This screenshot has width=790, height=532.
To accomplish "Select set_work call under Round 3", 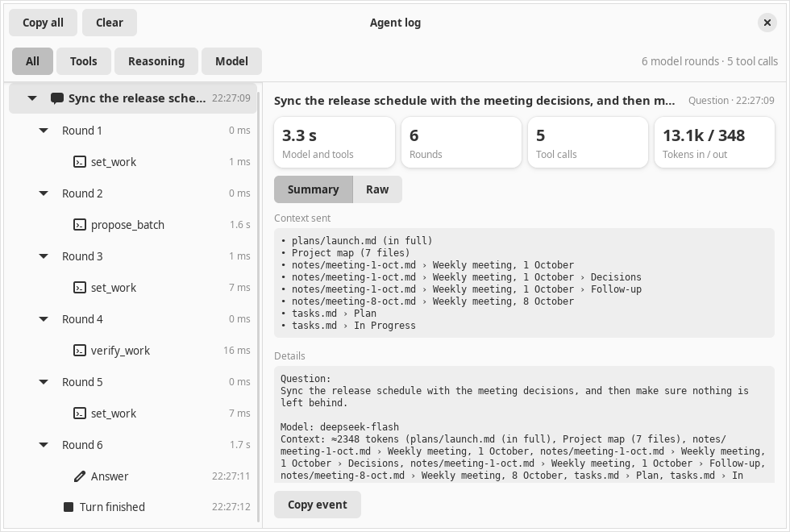I will 133,288.
